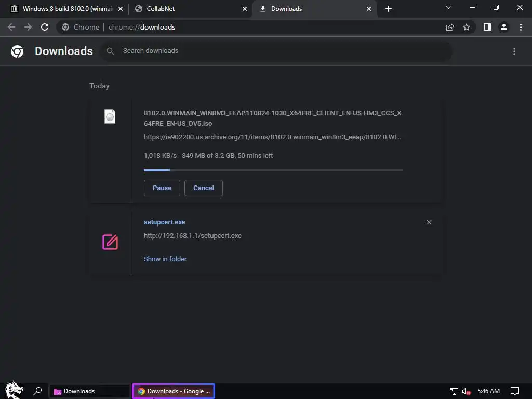Click the Chrome logo beside Downloads heading

[x=17, y=51]
